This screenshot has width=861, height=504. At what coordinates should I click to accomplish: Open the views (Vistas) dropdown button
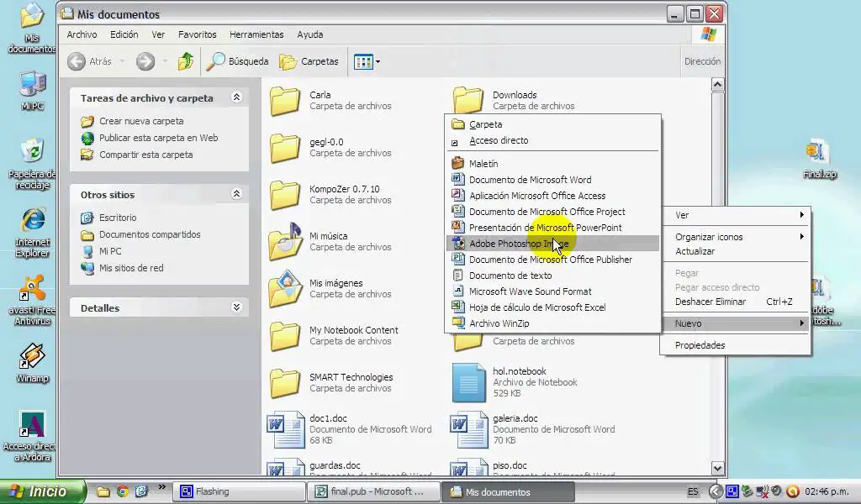(x=367, y=61)
